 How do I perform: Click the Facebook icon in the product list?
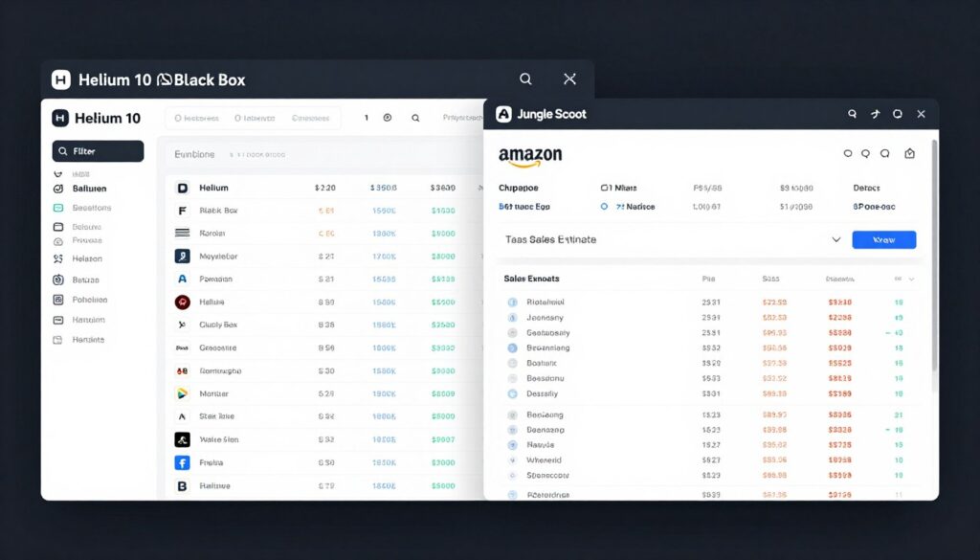[x=182, y=462]
